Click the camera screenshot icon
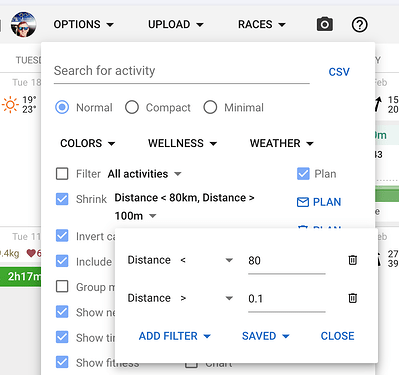399x375 pixels. coord(324,24)
